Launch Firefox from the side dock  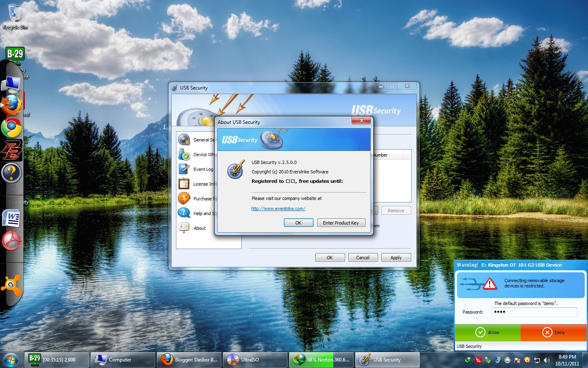tap(11, 105)
